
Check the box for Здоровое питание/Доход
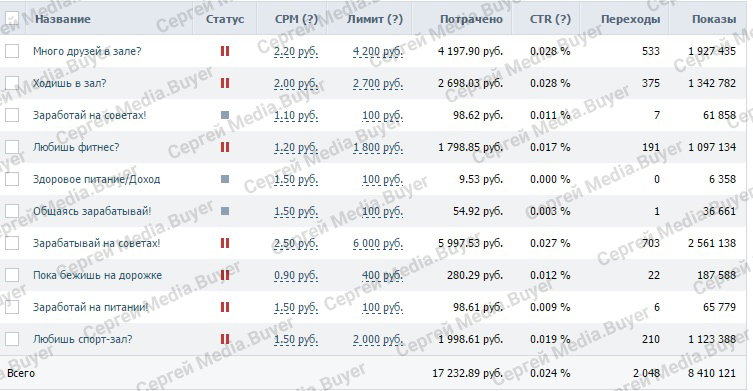12,179
